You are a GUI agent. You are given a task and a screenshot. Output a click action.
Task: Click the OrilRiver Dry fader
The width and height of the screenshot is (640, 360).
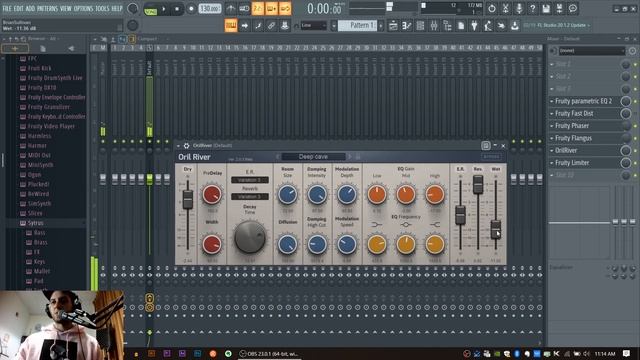pos(188,200)
